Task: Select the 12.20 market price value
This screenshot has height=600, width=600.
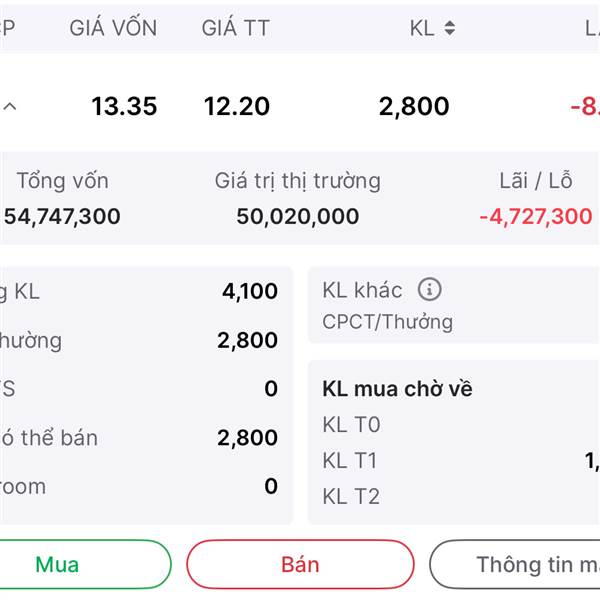Action: (x=236, y=106)
